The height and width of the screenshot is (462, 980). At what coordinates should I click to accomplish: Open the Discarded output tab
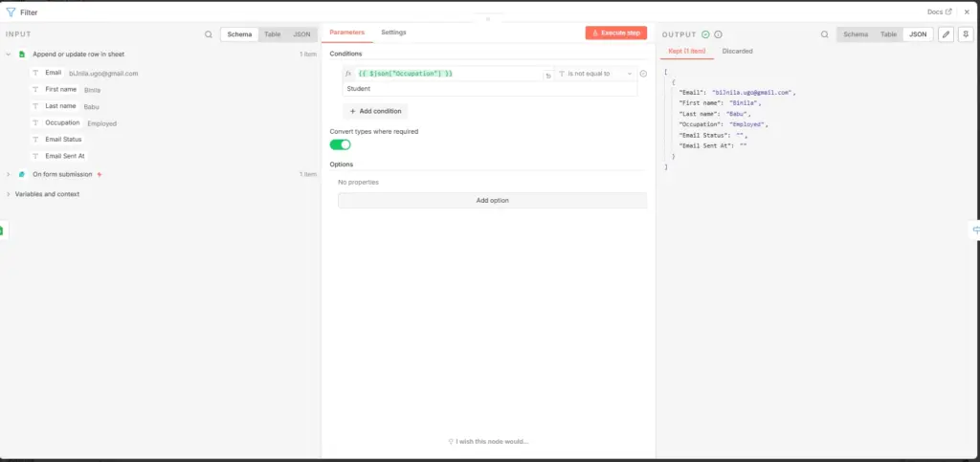[738, 52]
